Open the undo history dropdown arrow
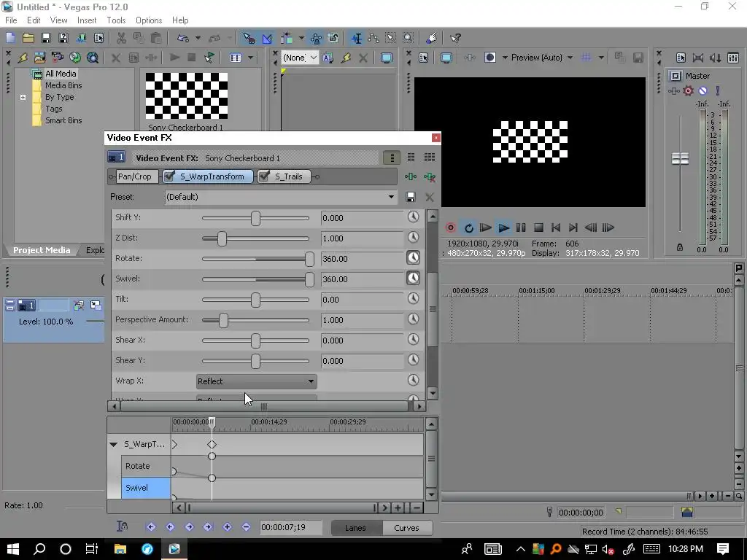 (x=198, y=38)
